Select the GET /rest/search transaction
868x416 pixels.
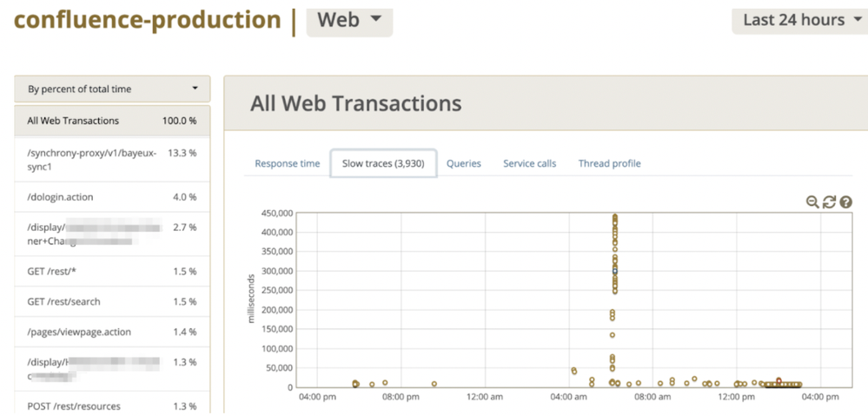pyautogui.click(x=112, y=301)
